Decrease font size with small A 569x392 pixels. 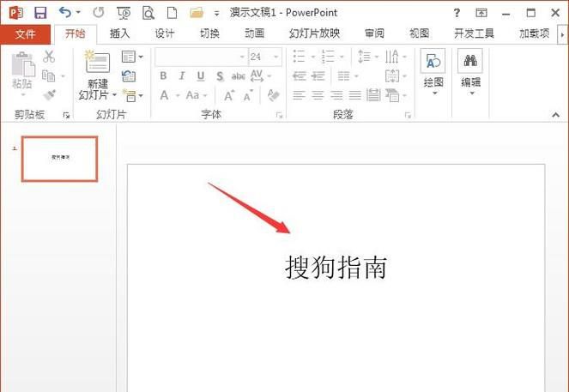248,96
